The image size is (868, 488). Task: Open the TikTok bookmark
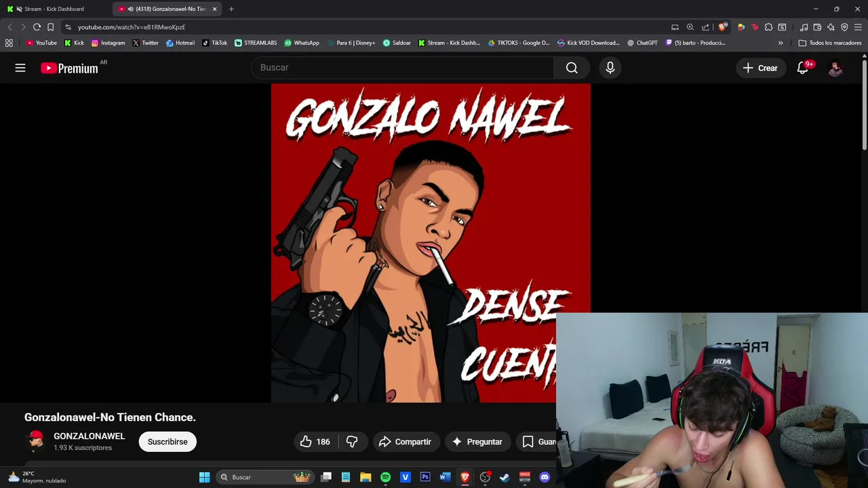click(x=214, y=43)
